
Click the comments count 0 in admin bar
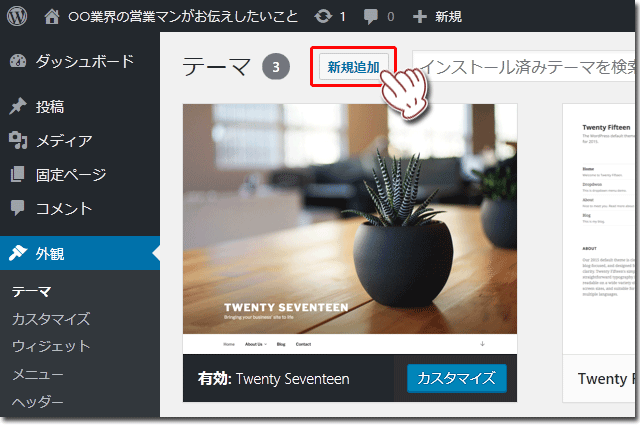(x=391, y=17)
